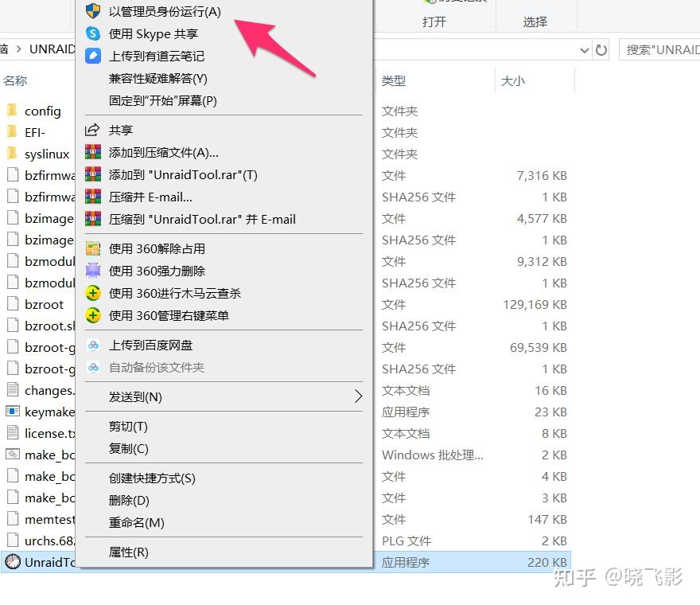Image resolution: width=700 pixels, height=605 pixels.
Task: Select 使用 360强力删除
Action: click(x=157, y=271)
